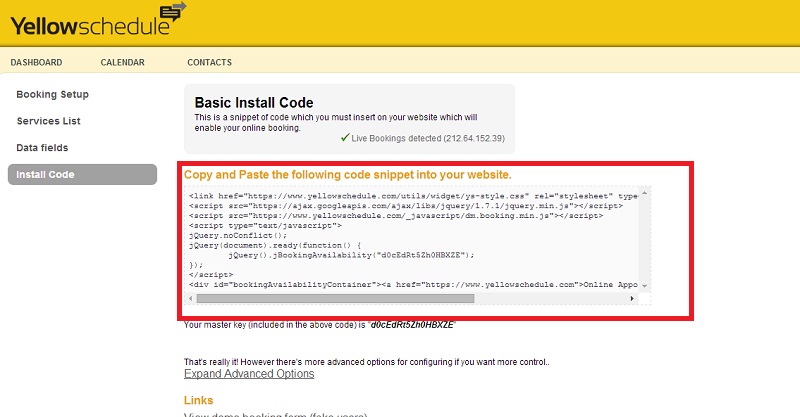
Task: Expand Advanced Options link
Action: [249, 374]
